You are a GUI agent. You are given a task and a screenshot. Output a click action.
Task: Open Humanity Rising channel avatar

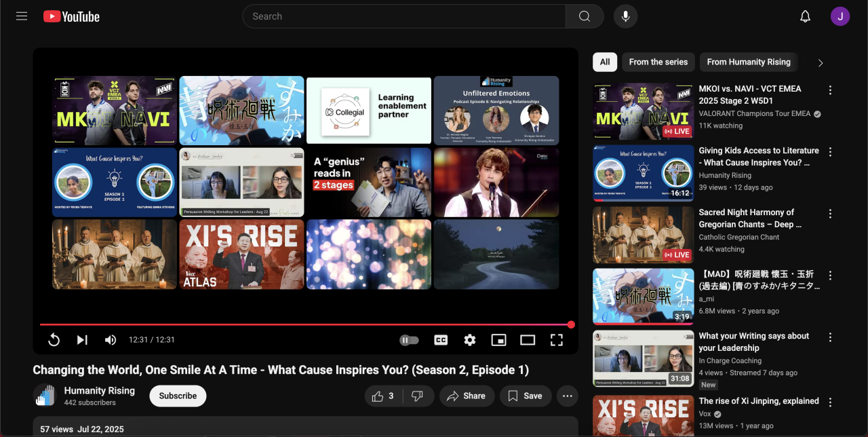[x=44, y=396]
